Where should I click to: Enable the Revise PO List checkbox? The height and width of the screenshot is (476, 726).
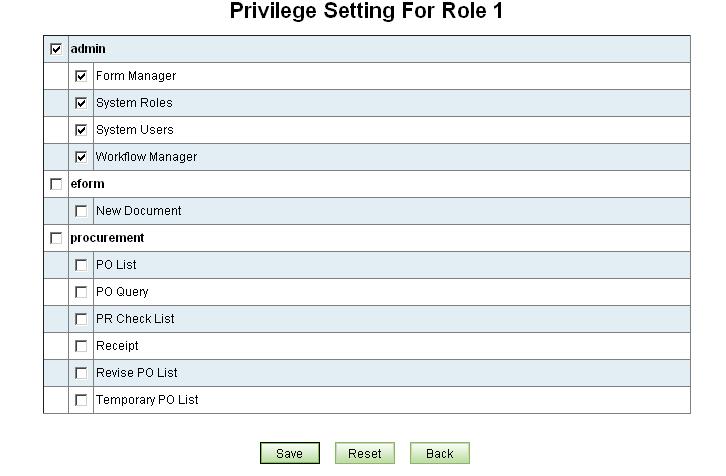tap(81, 373)
